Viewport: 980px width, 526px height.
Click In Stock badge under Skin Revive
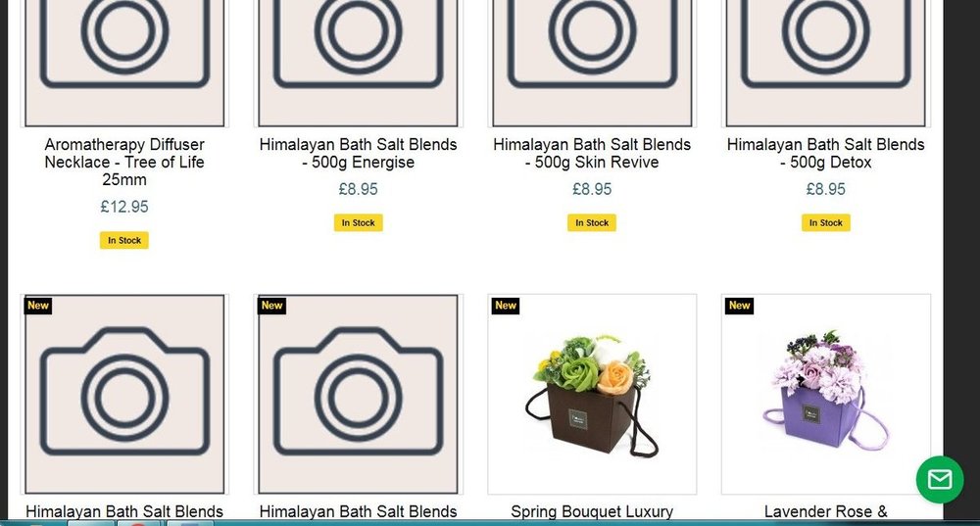pos(592,223)
